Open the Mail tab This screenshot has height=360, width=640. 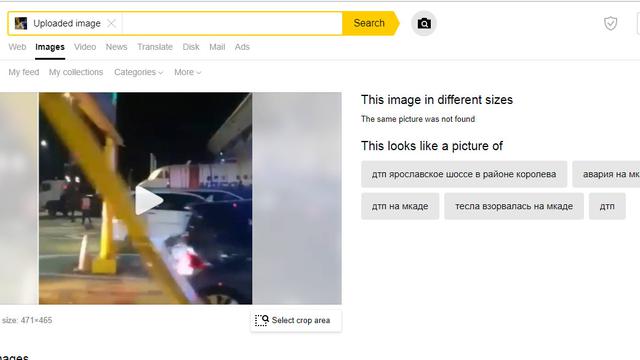click(x=217, y=47)
